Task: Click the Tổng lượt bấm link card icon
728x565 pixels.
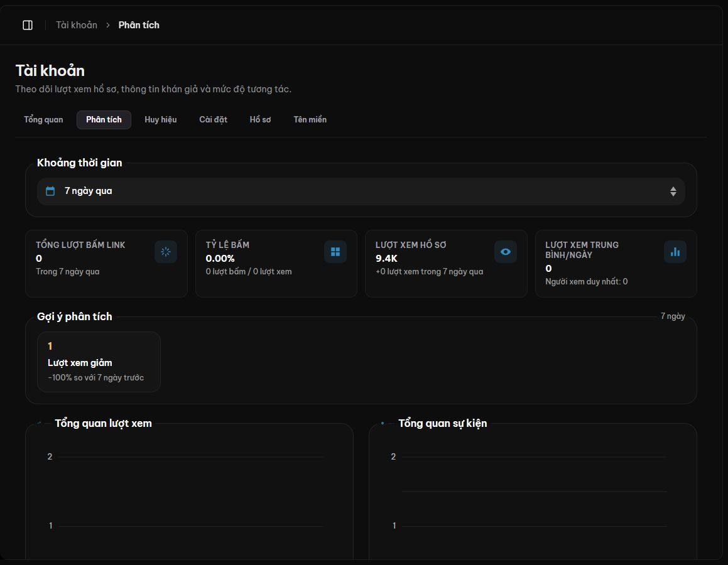Action: pos(166,252)
